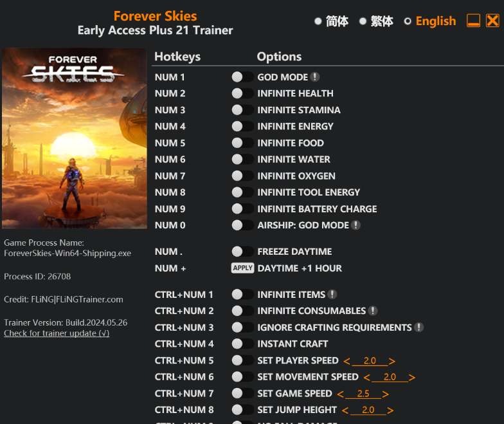This screenshot has height=424, width=504.
Task: Click the Infinite Items info icon
Action: pos(332,295)
